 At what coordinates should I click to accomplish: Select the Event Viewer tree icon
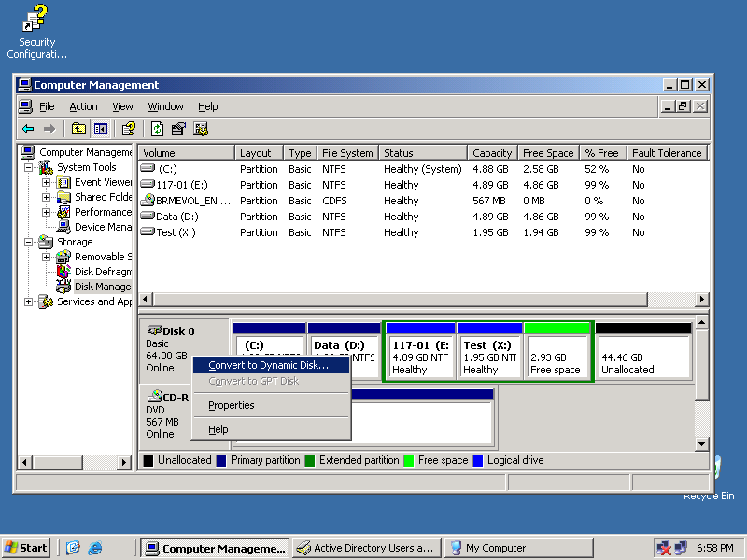click(63, 182)
